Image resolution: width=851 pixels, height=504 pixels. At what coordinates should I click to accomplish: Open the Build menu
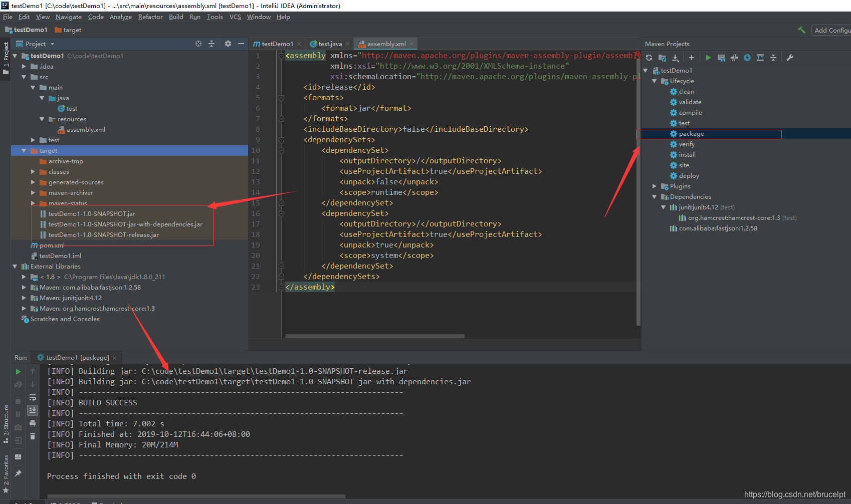click(176, 17)
